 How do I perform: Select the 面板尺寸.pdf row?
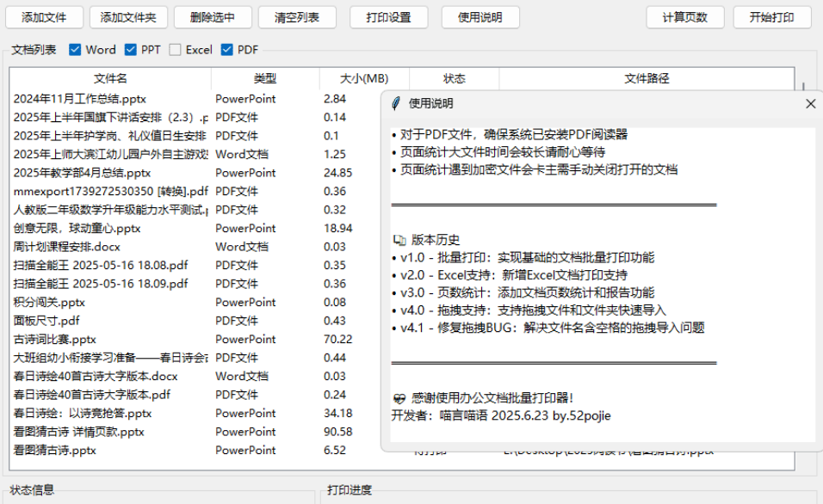(x=46, y=321)
